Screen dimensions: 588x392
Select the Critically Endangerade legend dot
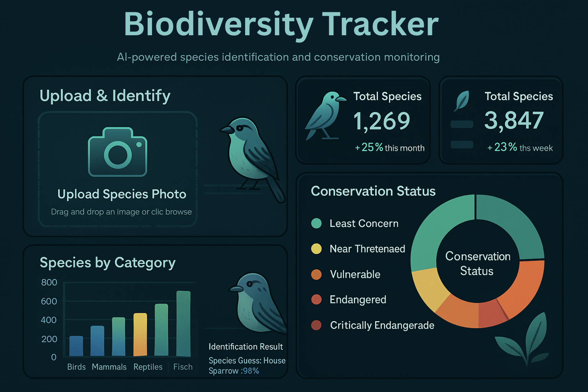pyautogui.click(x=316, y=325)
